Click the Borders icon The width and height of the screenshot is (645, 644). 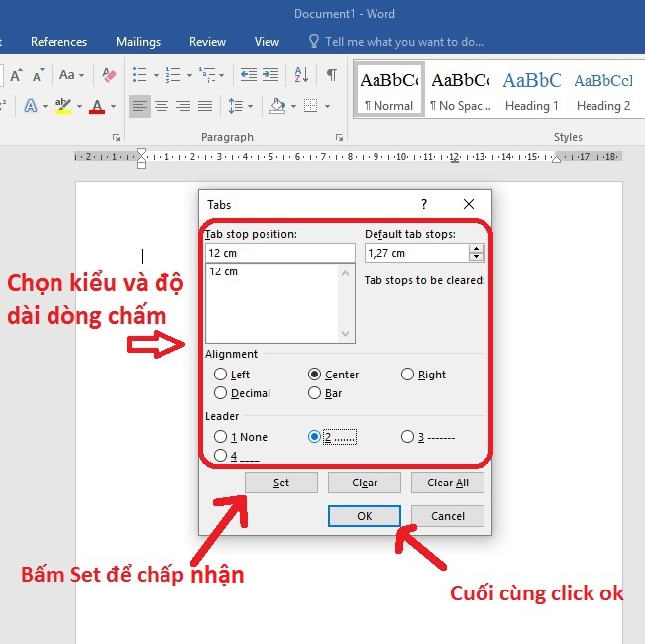[x=310, y=107]
